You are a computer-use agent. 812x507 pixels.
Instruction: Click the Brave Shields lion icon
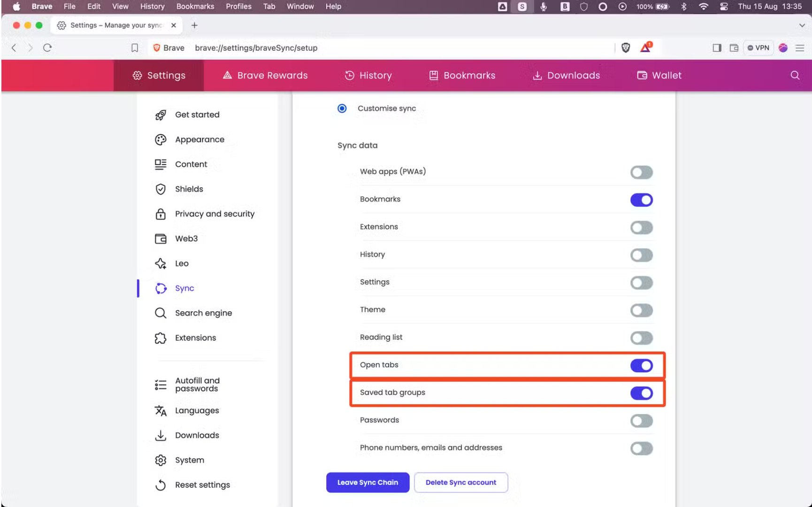[x=625, y=47]
